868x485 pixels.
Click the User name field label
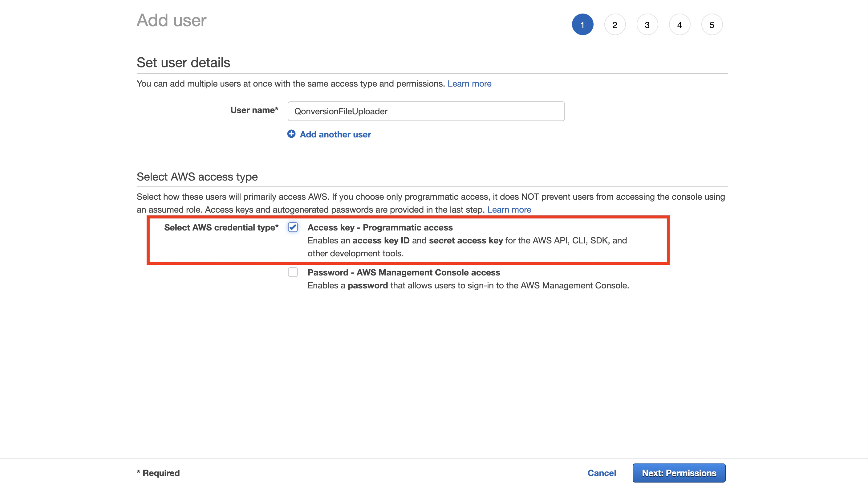254,110
